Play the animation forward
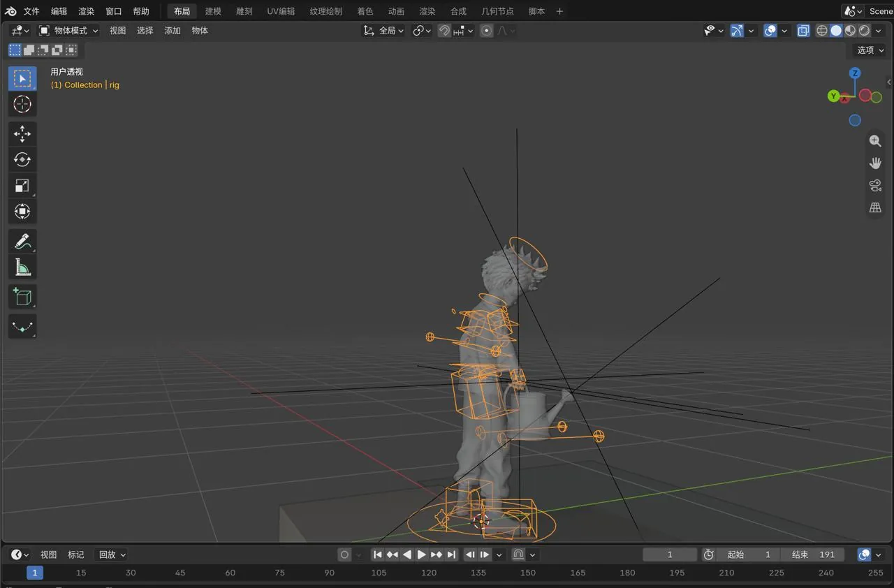Screen dimensions: 894x588 422,554
